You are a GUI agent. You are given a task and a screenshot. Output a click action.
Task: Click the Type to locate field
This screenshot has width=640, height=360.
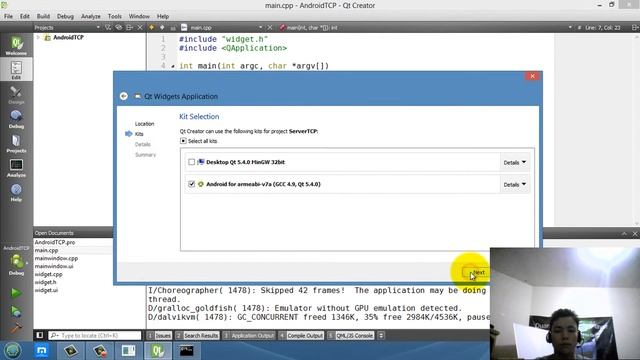[95, 335]
